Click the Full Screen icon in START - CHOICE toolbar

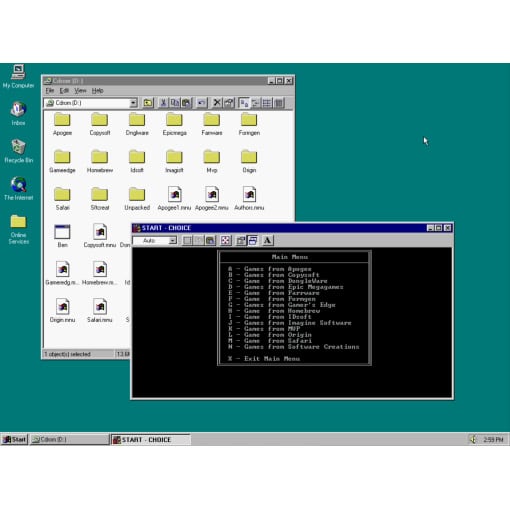(x=225, y=240)
